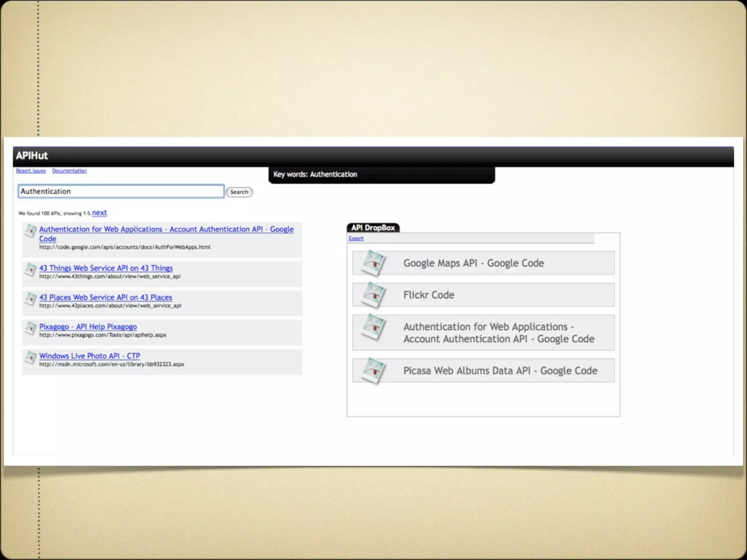Go to next results page
This screenshot has height=560, width=747.
99,213
